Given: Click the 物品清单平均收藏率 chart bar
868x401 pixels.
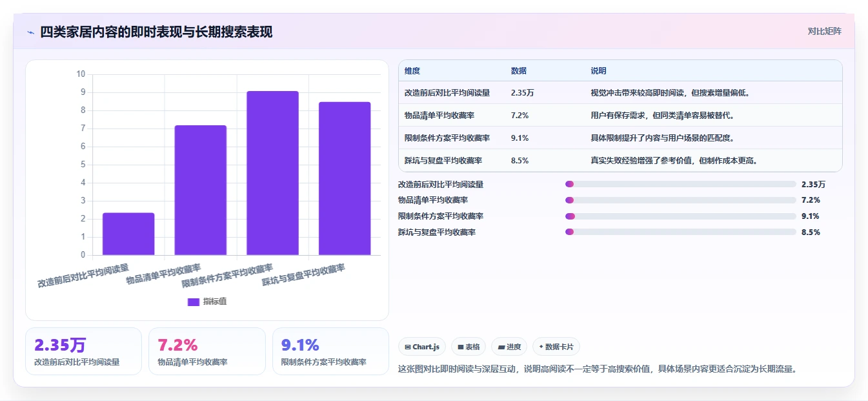Looking at the screenshot, I should (x=201, y=190).
